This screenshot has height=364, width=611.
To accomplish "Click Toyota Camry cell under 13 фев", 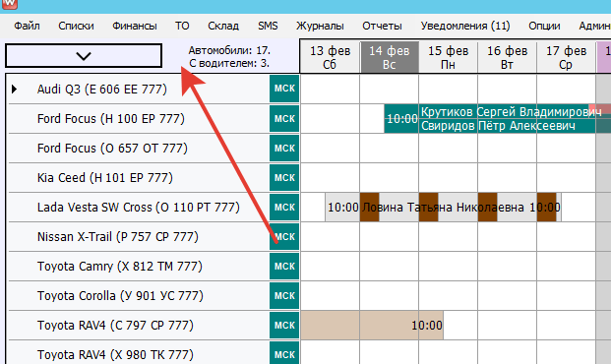I will click(x=330, y=267).
